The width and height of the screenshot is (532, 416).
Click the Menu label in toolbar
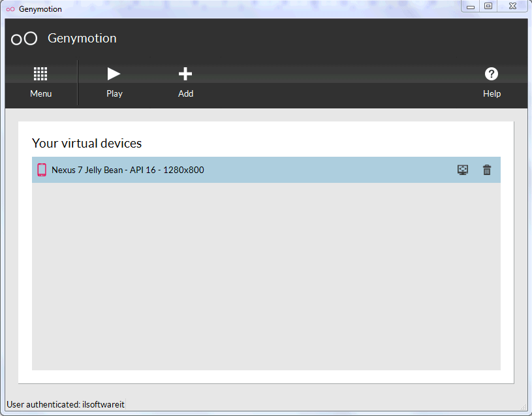point(40,93)
